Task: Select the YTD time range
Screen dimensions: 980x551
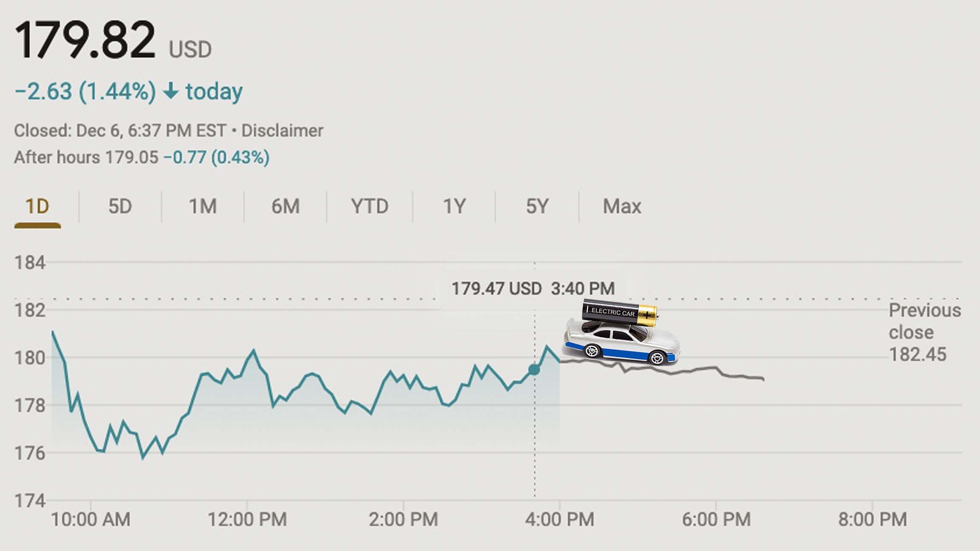Action: point(370,206)
